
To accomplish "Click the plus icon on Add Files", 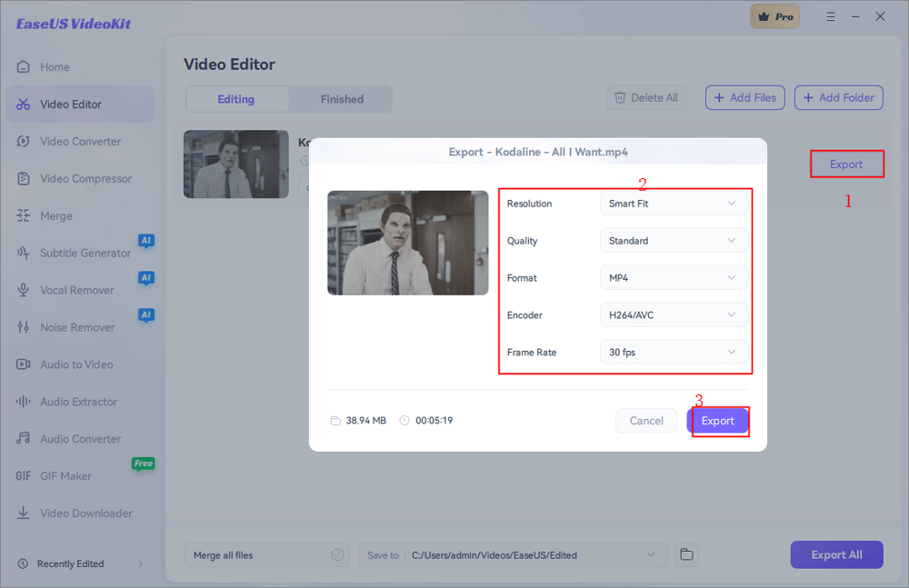I will 719,97.
